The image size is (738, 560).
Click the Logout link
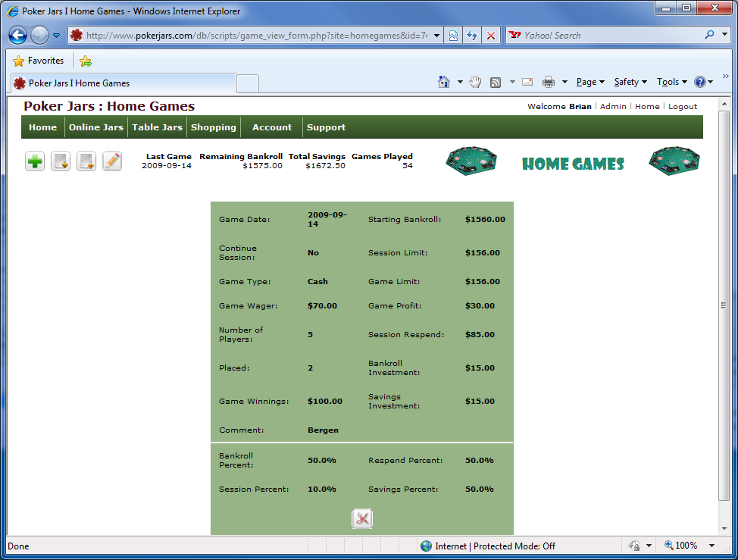[683, 106]
